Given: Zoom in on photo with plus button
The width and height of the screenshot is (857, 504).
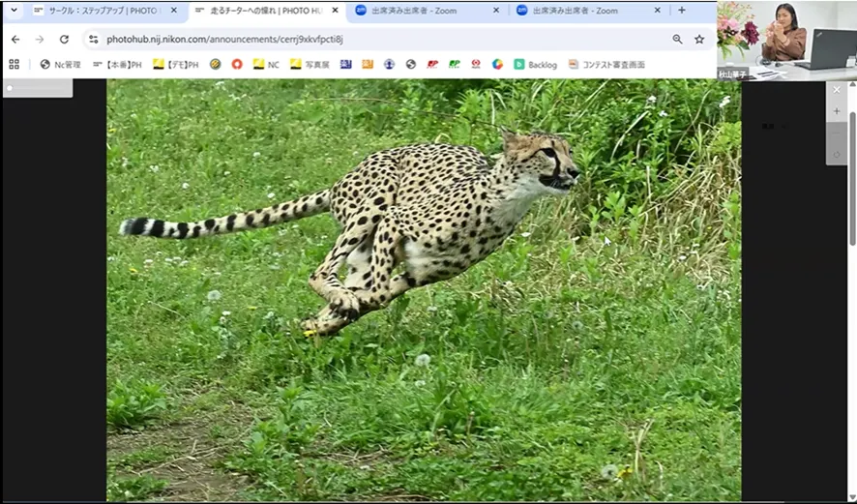Looking at the screenshot, I should (x=837, y=111).
